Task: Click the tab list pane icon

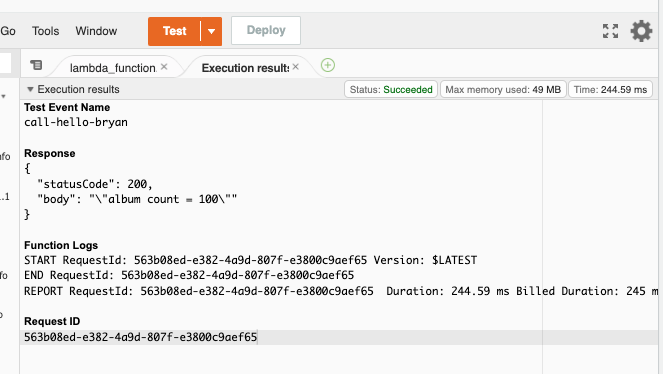Action: 36,65
